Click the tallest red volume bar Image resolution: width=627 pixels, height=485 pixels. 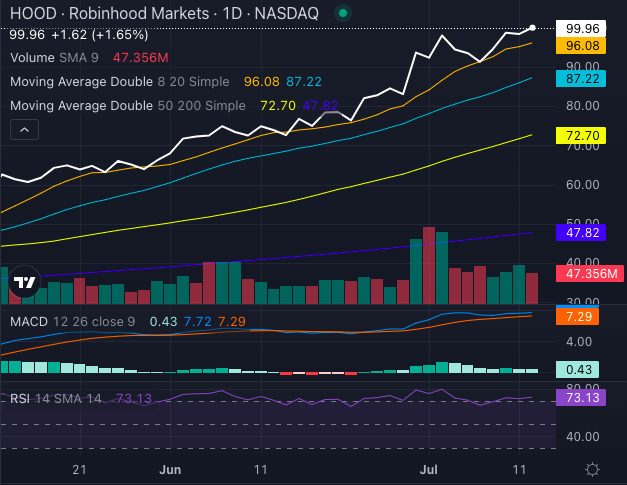click(x=429, y=265)
